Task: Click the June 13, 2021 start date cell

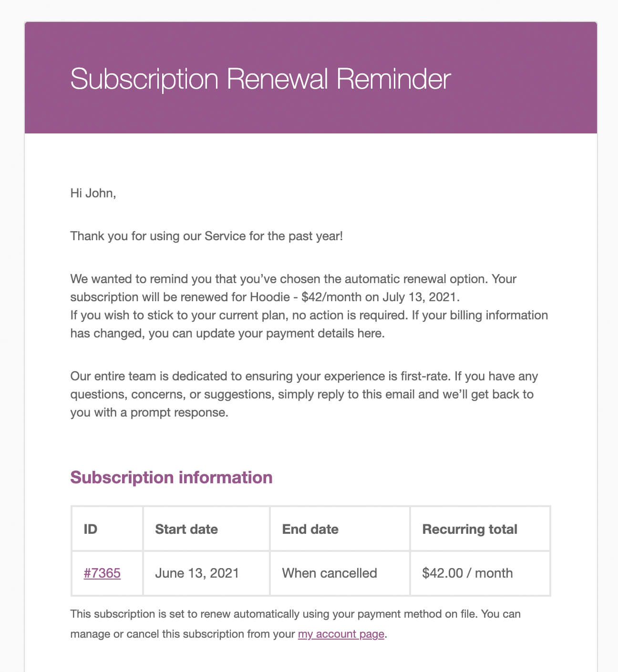Action: tap(197, 573)
